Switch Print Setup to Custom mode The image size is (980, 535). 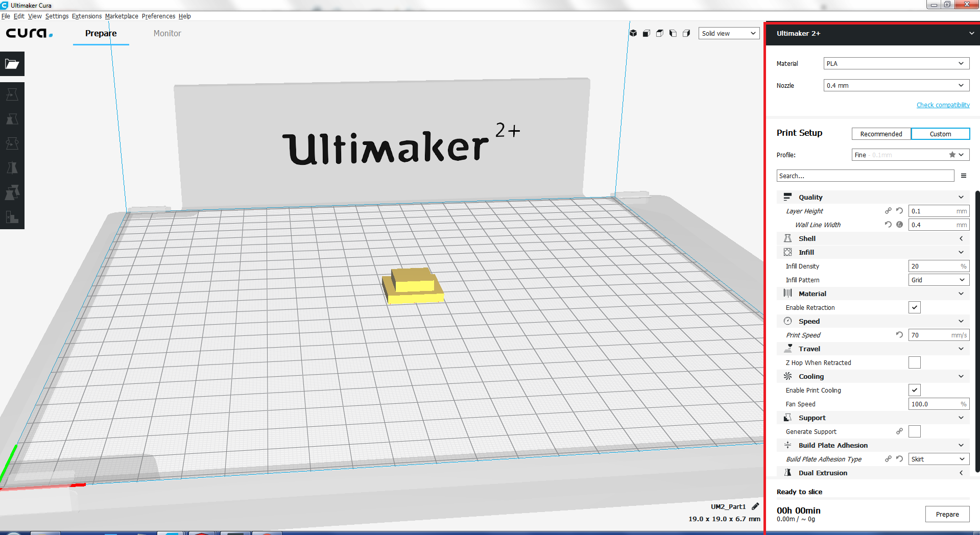pos(940,134)
